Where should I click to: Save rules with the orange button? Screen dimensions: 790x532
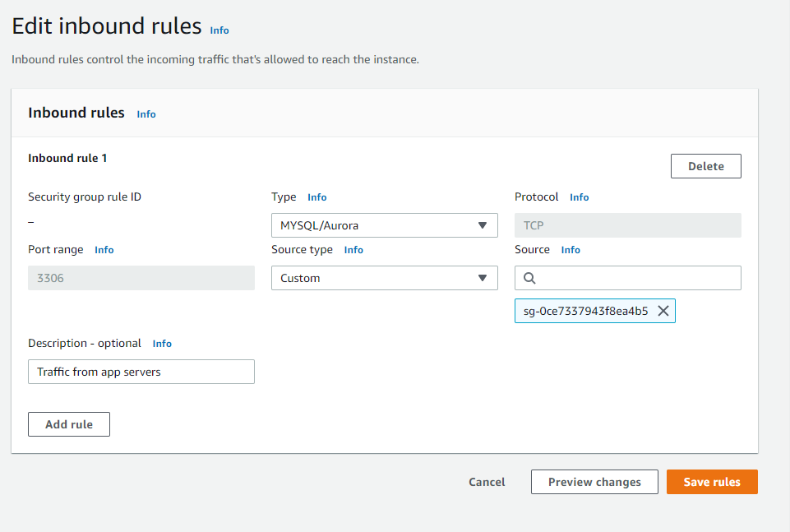click(x=712, y=482)
